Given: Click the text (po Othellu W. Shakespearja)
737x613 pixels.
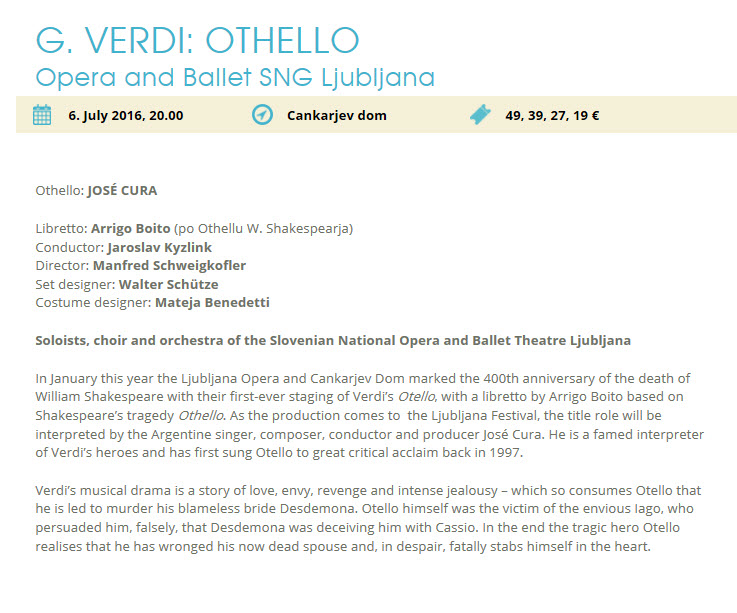Looking at the screenshot, I should click(263, 228).
